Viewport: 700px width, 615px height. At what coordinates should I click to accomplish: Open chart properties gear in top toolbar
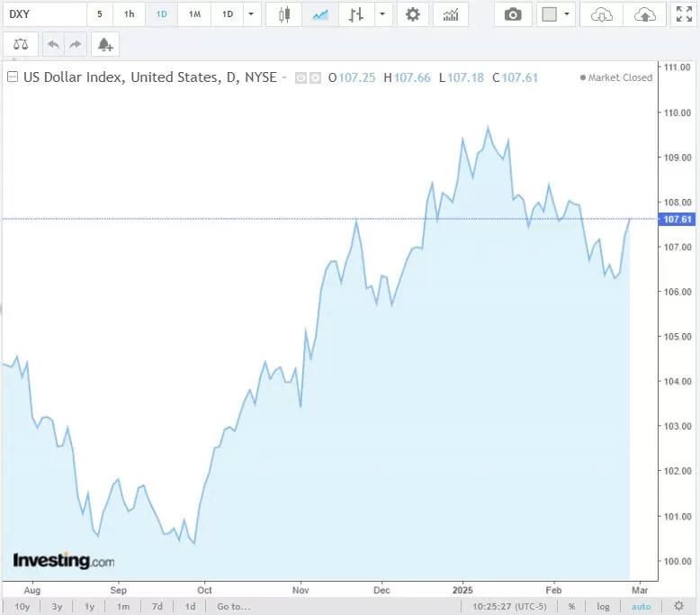coord(412,14)
